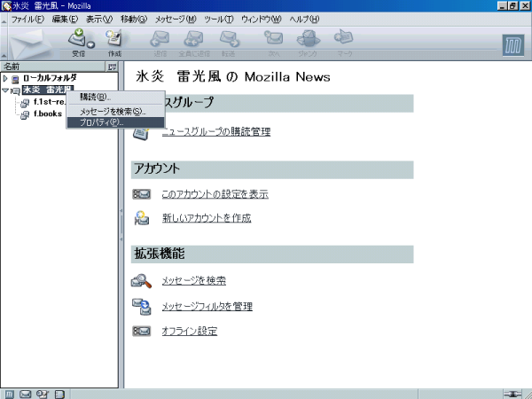Click the 名前 column header

[x=53, y=66]
